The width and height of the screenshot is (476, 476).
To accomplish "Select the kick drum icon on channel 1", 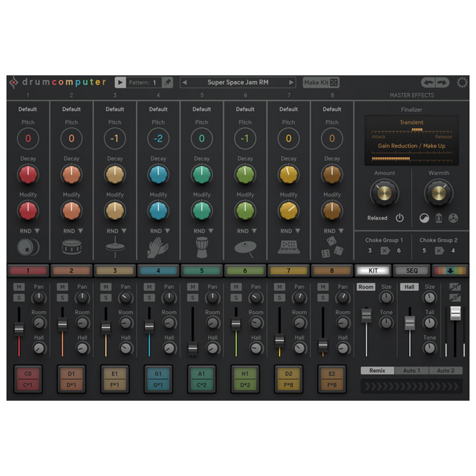I will pos(28,247).
